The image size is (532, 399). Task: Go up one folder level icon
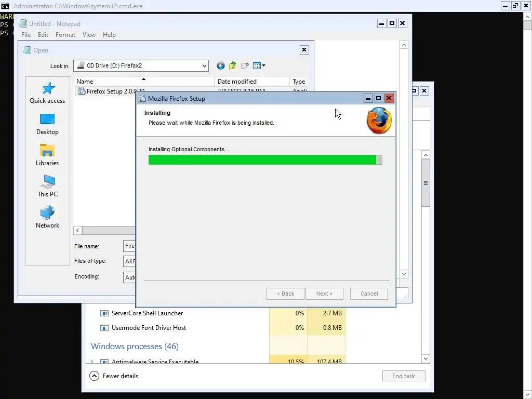coord(232,65)
